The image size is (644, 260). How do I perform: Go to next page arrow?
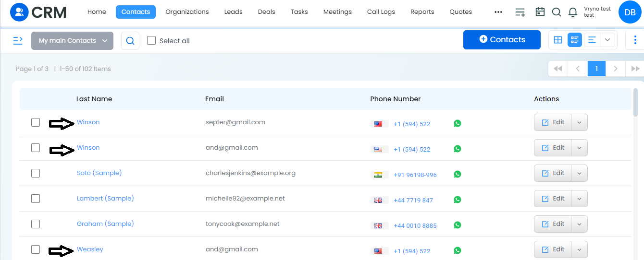[x=616, y=69]
